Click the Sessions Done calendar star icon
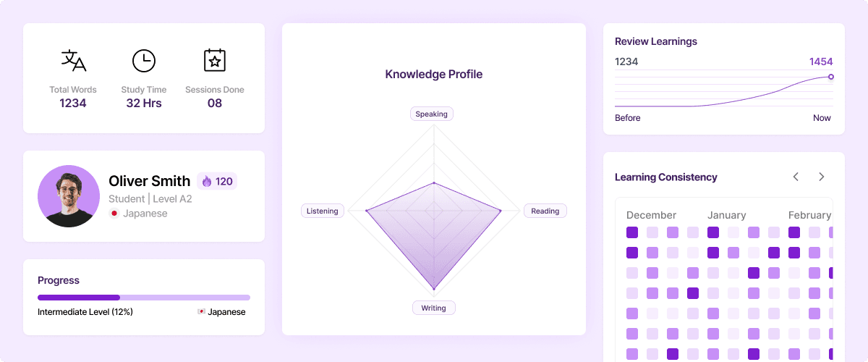 click(215, 61)
